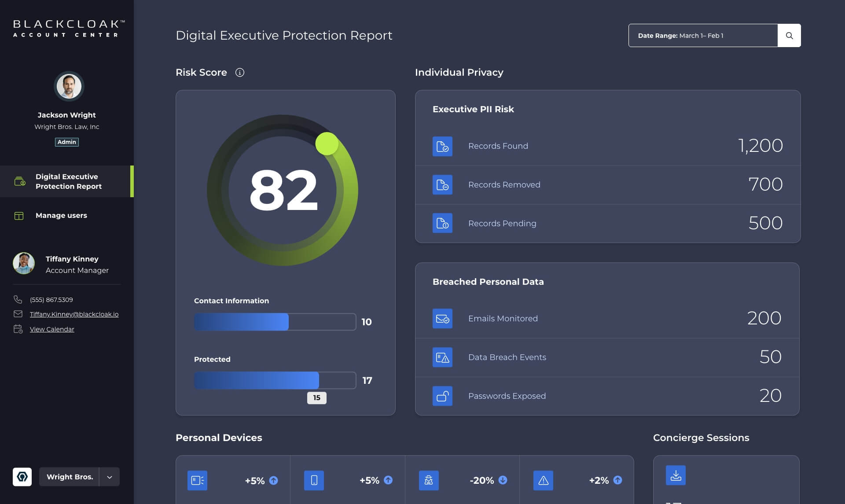The width and height of the screenshot is (845, 504).
Task: Click the Emails Monitored envelope icon
Action: pos(442,318)
